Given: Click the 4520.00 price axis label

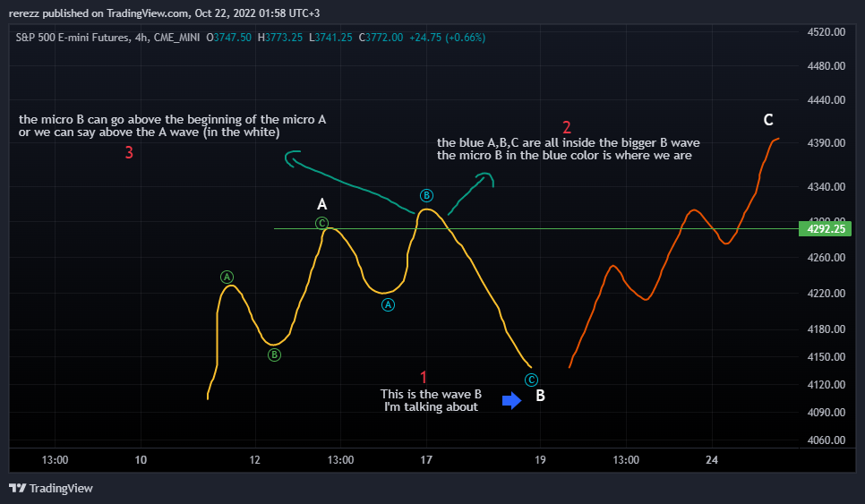Looking at the screenshot, I should pos(826,32).
